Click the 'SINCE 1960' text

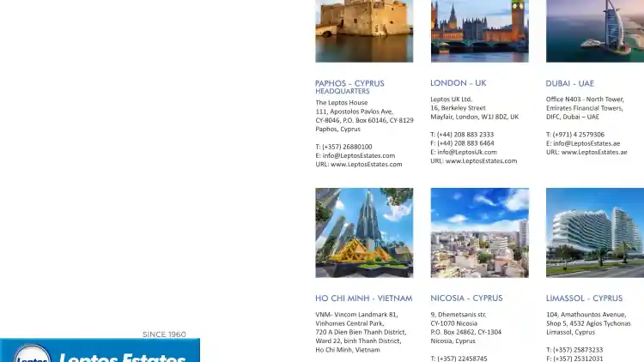(x=164, y=335)
